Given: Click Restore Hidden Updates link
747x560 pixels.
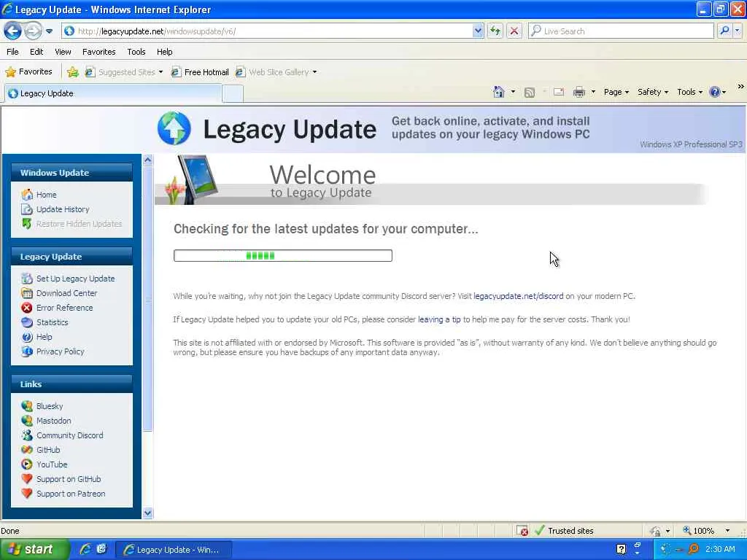Looking at the screenshot, I should 79,224.
